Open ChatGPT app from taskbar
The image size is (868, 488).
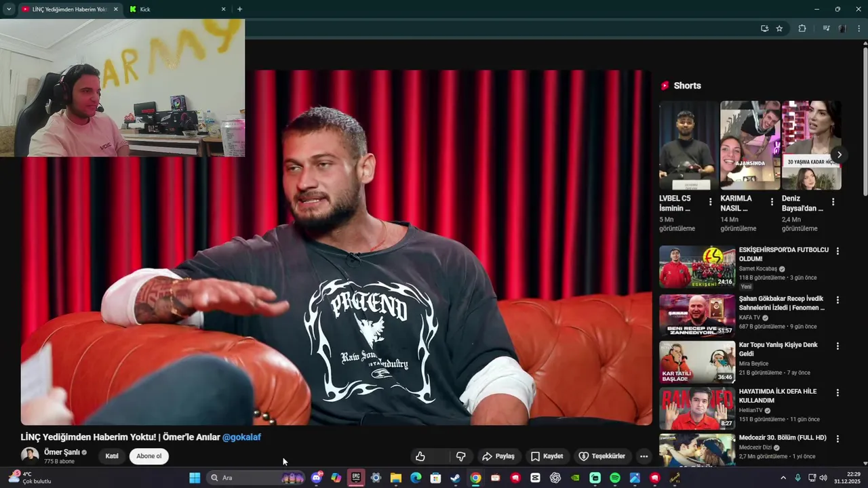click(555, 478)
